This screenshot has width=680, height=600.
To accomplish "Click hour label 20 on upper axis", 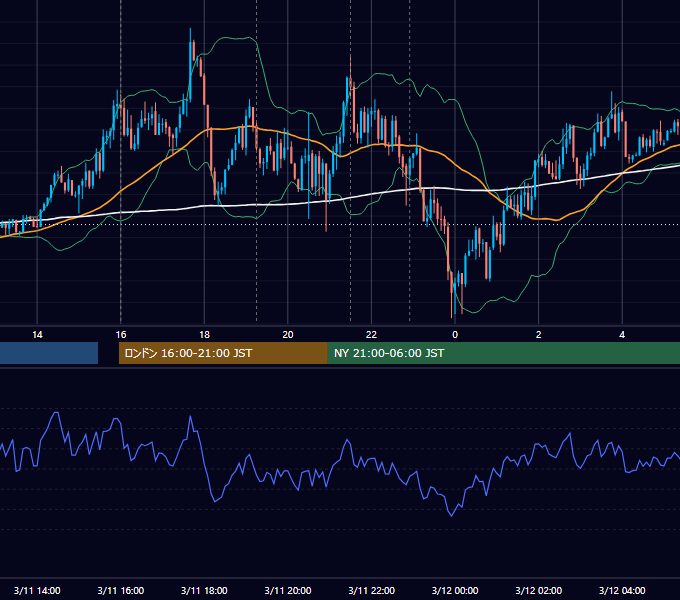I will [x=288, y=335].
